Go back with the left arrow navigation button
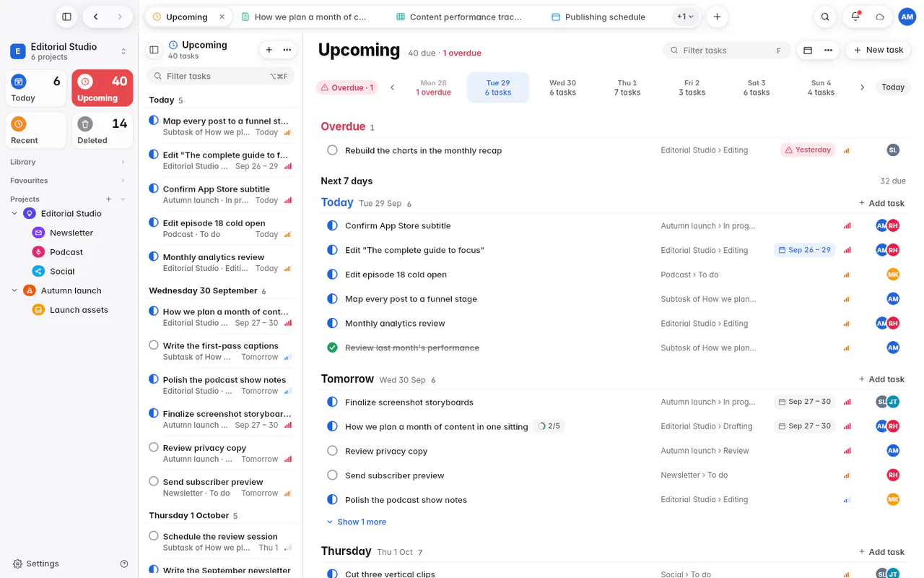Screen dimensions: 924x578 click(x=95, y=17)
